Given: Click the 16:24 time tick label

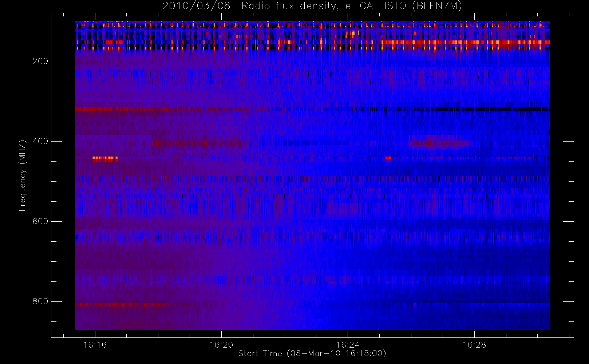Looking at the screenshot, I should click(x=348, y=345).
